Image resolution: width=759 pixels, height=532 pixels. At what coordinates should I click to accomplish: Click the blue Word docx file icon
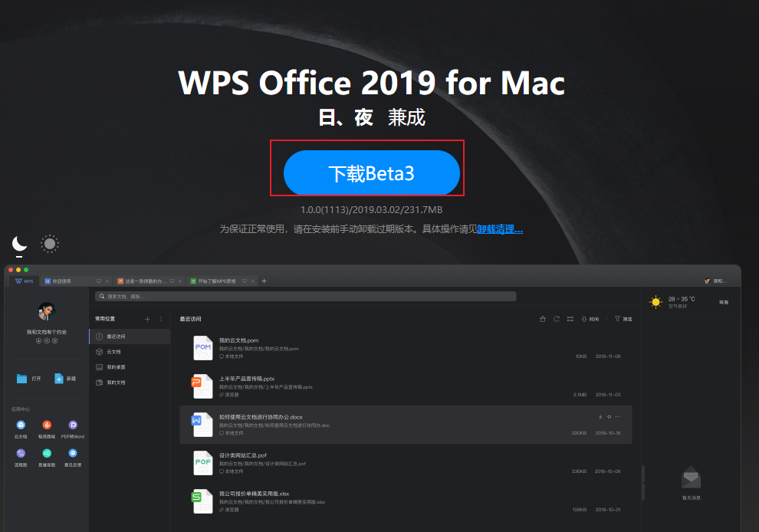tap(202, 425)
